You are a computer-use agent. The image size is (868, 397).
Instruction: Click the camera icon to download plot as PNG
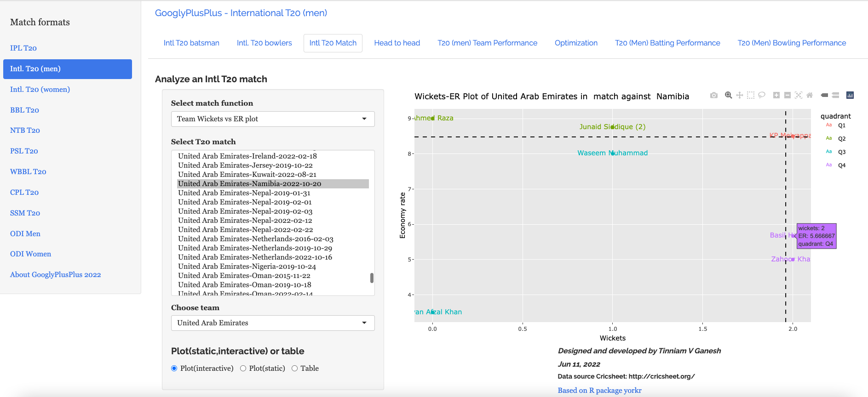pyautogui.click(x=713, y=95)
